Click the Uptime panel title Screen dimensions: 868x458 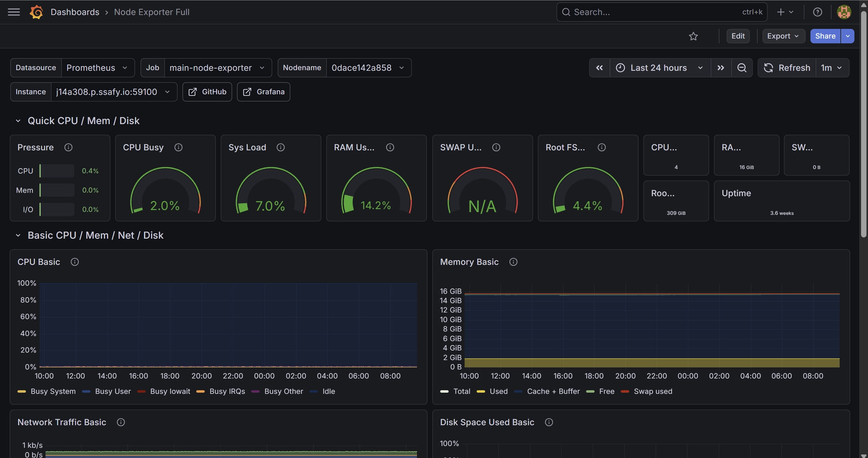point(736,193)
